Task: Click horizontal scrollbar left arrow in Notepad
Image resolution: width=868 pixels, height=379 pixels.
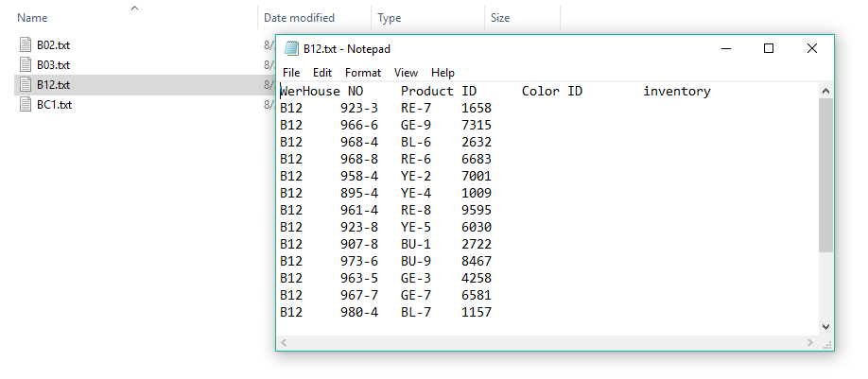Action: tap(284, 343)
